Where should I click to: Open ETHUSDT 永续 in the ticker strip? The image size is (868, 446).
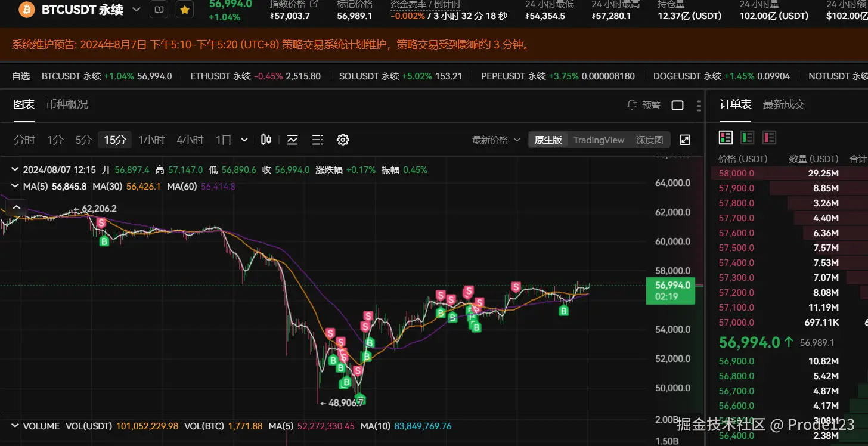[255, 76]
